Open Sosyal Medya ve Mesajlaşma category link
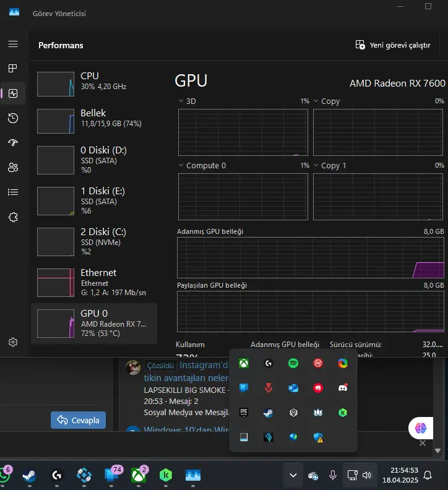The width and height of the screenshot is (448, 490). [186, 413]
